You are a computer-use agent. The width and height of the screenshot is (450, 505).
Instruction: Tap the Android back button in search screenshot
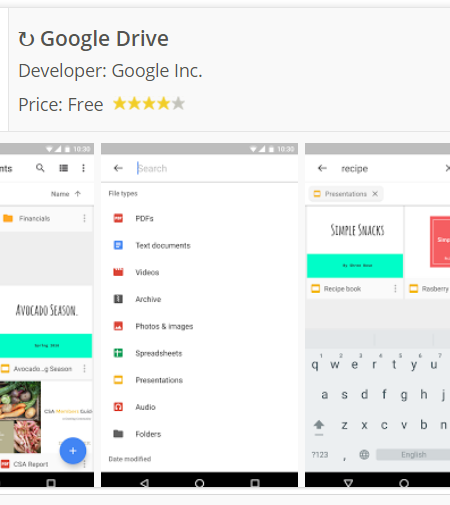[144, 483]
